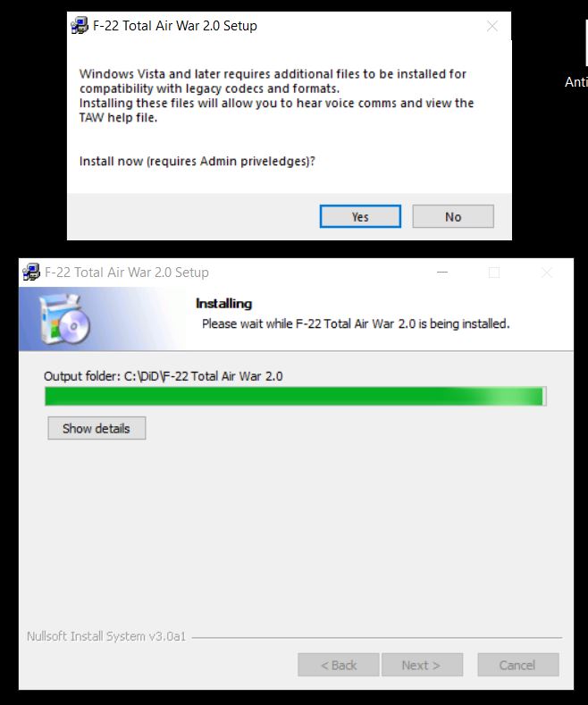The image size is (588, 705).
Task: Confirm codec install with Yes button
Action: pos(360,216)
